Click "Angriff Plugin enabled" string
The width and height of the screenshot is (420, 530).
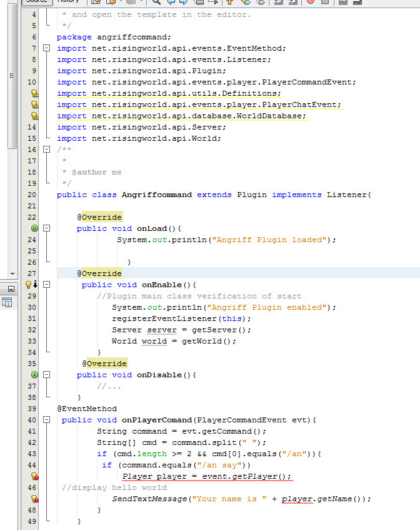(267, 308)
